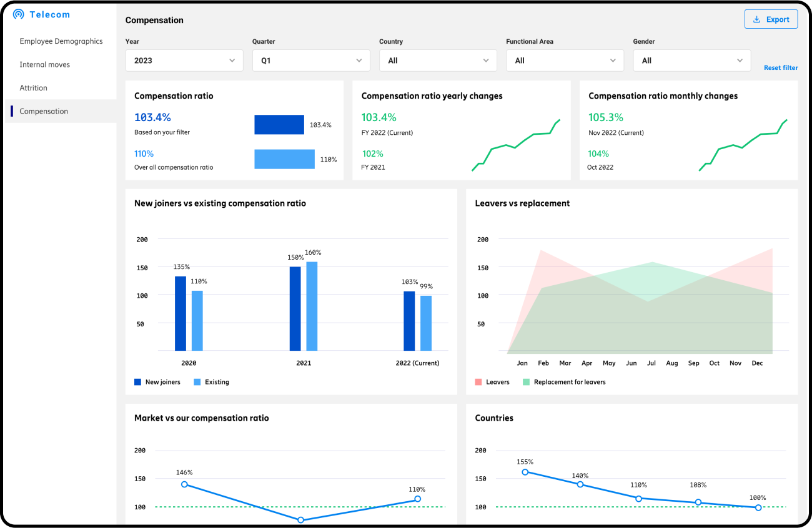This screenshot has width=812, height=528.
Task: Open the Year dropdown showing 2023
Action: coord(184,61)
